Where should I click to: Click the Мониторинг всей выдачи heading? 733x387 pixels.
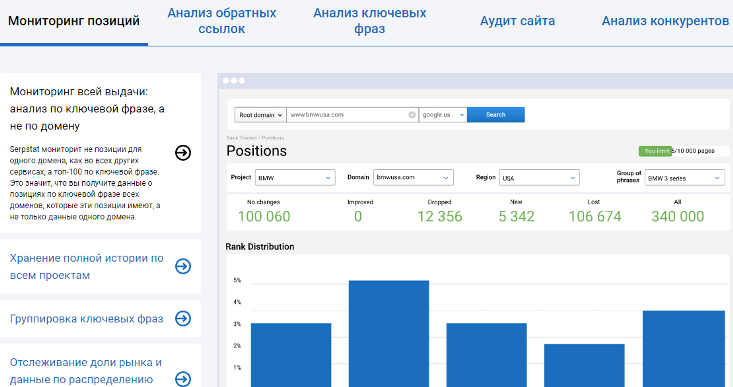point(87,109)
